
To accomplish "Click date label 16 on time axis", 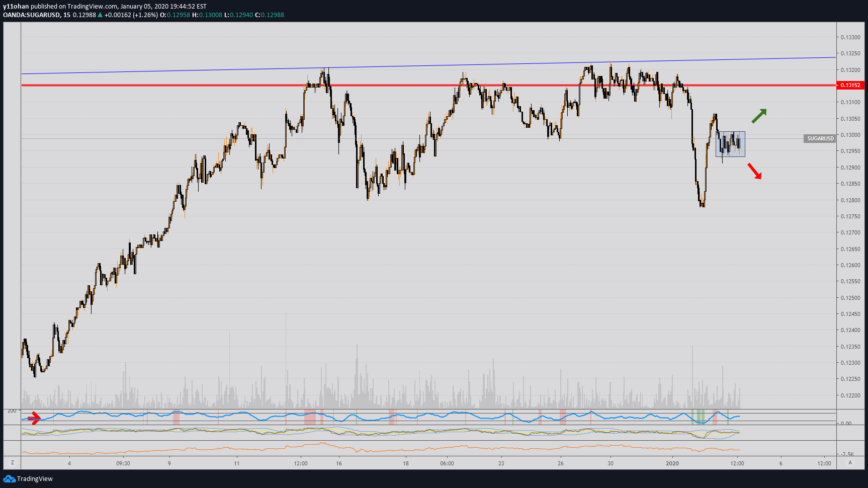I will coord(339,463).
